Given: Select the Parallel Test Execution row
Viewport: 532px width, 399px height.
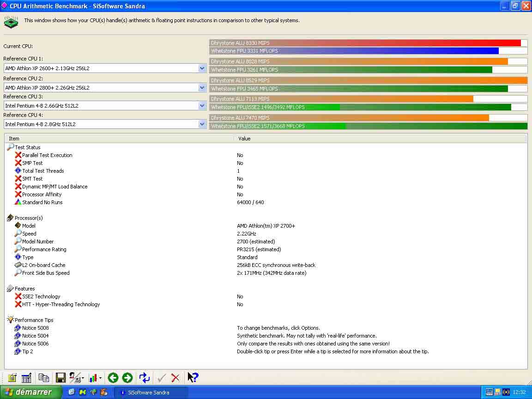Looking at the screenshot, I should (x=47, y=155).
